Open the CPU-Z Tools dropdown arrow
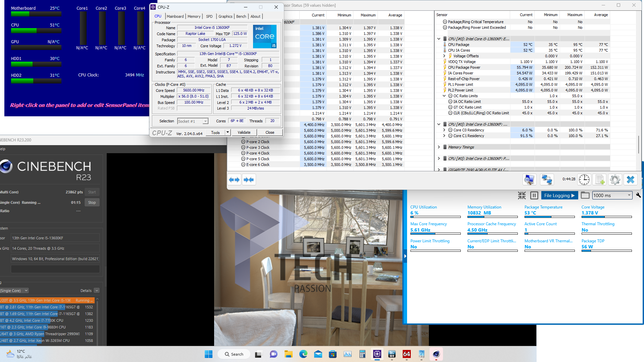Image resolution: width=644 pixels, height=362 pixels. (x=228, y=132)
